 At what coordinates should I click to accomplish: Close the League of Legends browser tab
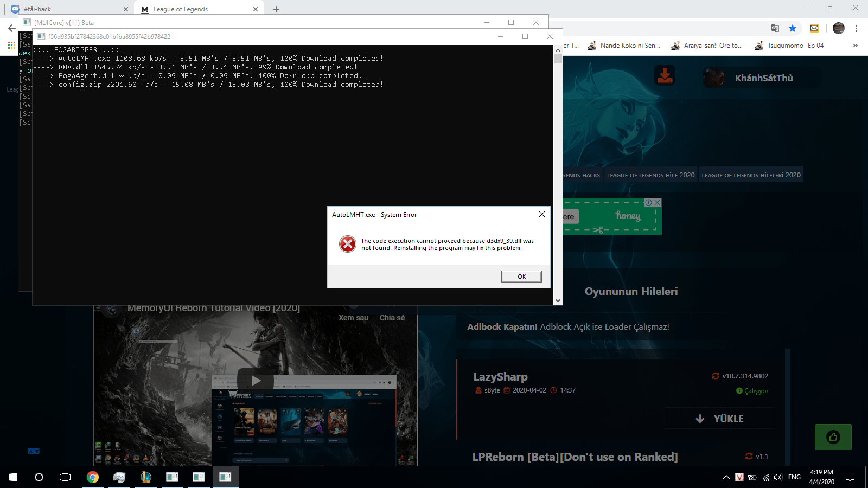[x=256, y=9]
